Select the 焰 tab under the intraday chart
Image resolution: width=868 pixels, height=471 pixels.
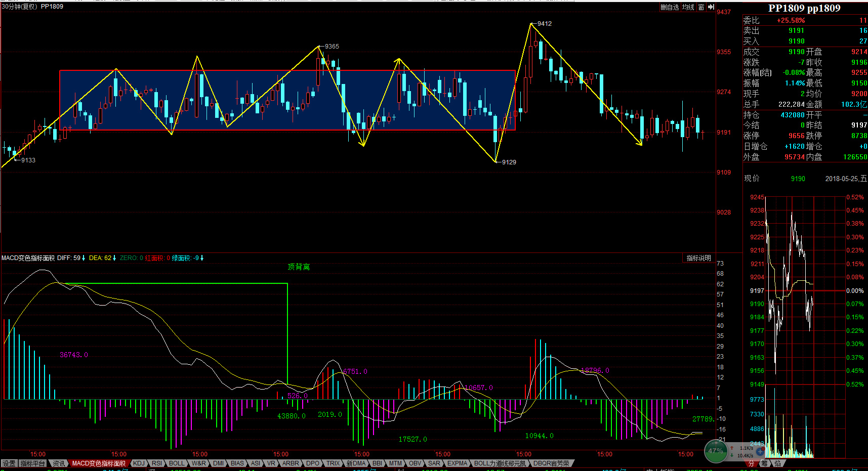point(777,463)
